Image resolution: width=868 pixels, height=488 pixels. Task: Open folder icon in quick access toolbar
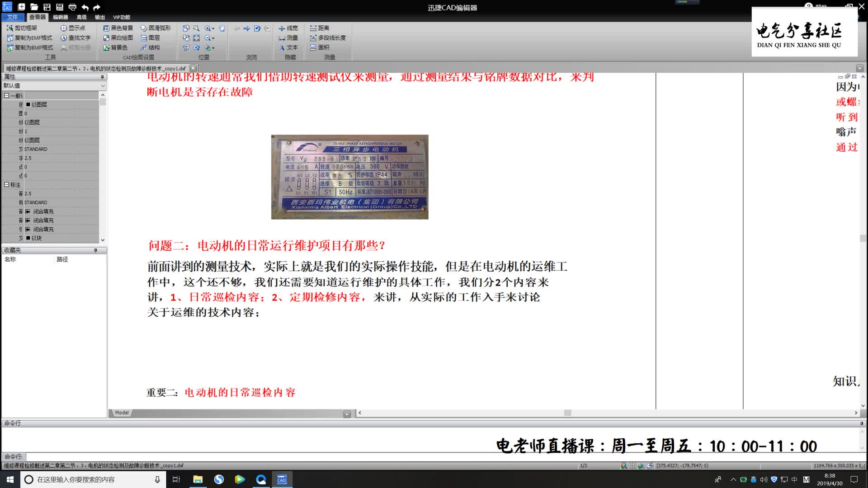click(x=34, y=7)
